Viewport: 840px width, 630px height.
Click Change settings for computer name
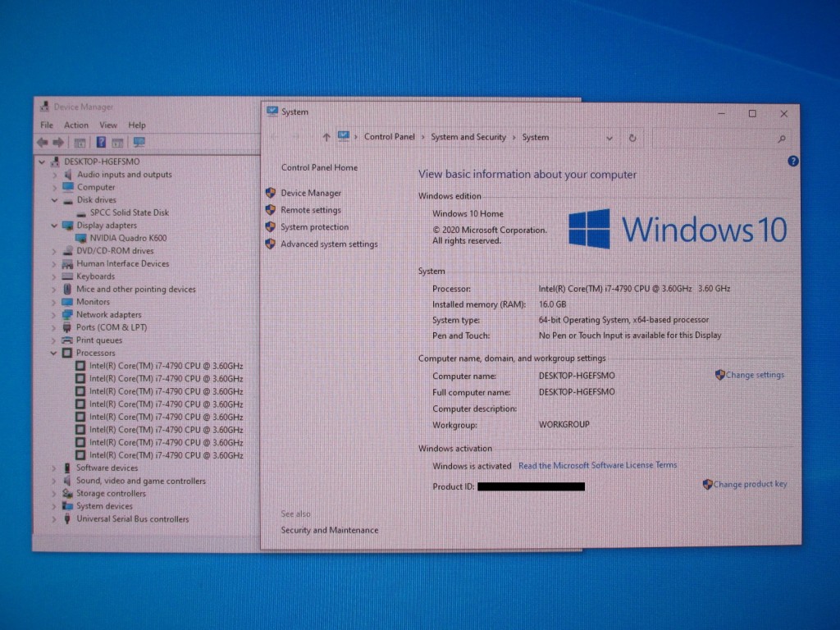755,375
